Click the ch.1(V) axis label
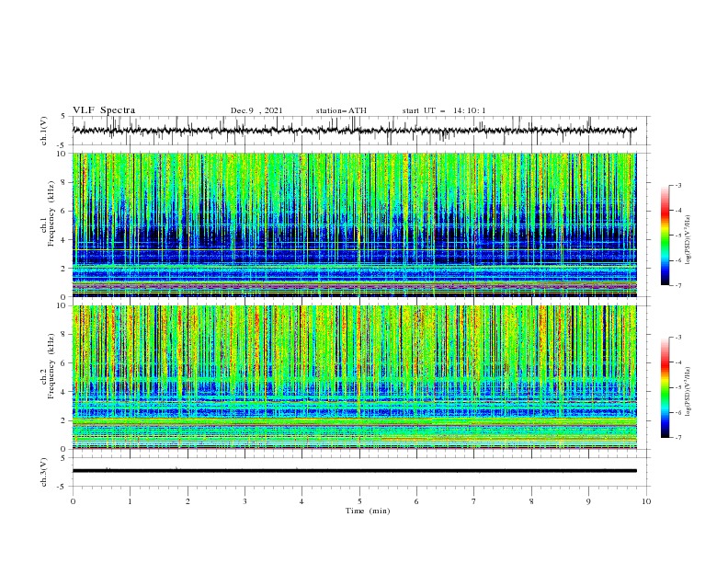This screenshot has width=728, height=563. click(44, 131)
